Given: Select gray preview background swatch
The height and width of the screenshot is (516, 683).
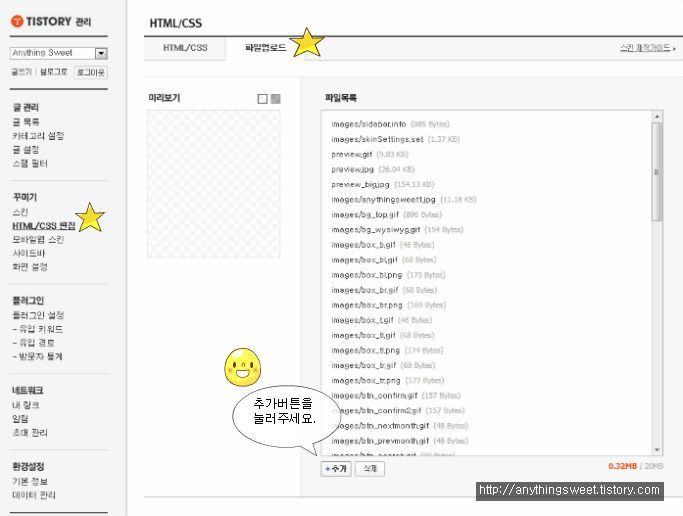Looking at the screenshot, I should (x=276, y=99).
